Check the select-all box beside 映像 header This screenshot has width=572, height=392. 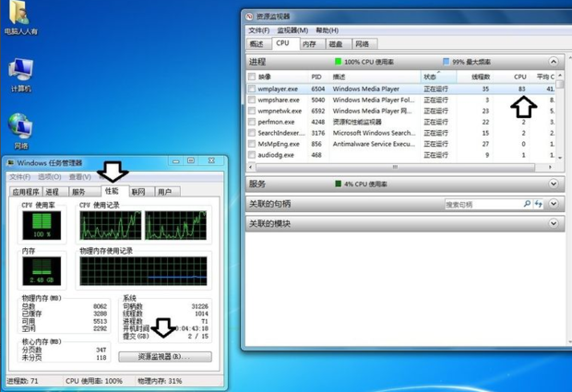(251, 77)
